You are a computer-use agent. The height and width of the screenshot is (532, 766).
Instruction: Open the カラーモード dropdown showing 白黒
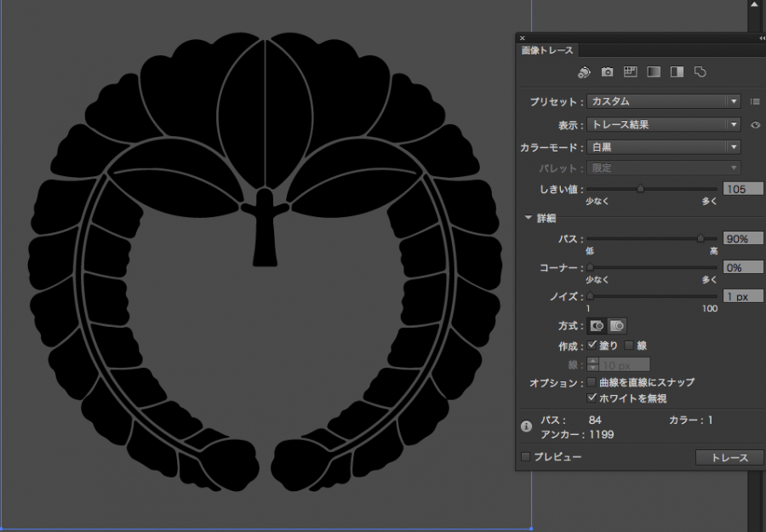point(664,147)
